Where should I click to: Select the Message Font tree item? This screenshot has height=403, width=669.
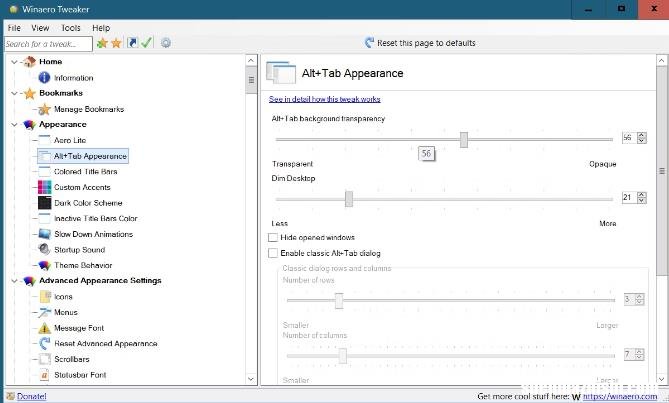tap(79, 328)
